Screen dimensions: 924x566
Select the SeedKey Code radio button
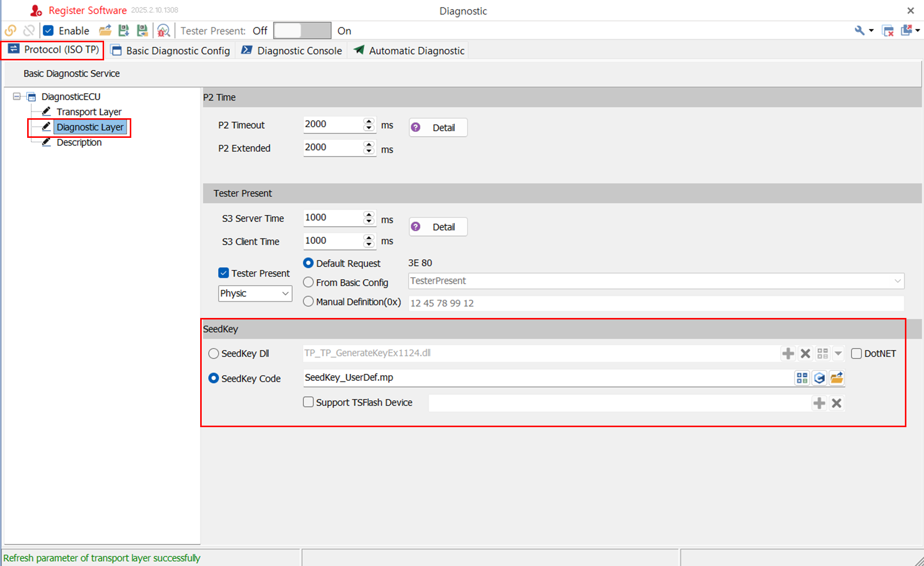[214, 378]
